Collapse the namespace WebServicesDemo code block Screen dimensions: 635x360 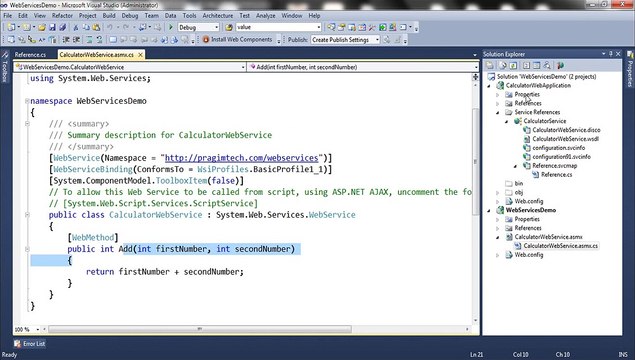(27, 101)
